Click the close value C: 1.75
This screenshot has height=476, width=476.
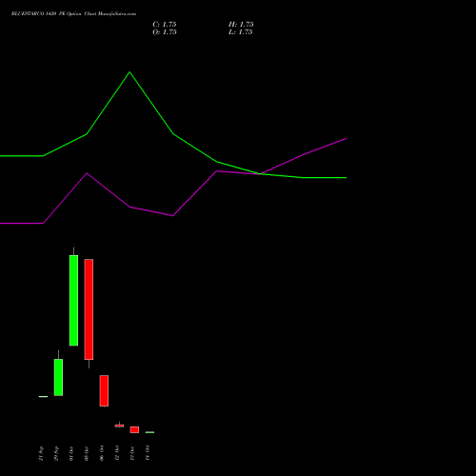[165, 25]
